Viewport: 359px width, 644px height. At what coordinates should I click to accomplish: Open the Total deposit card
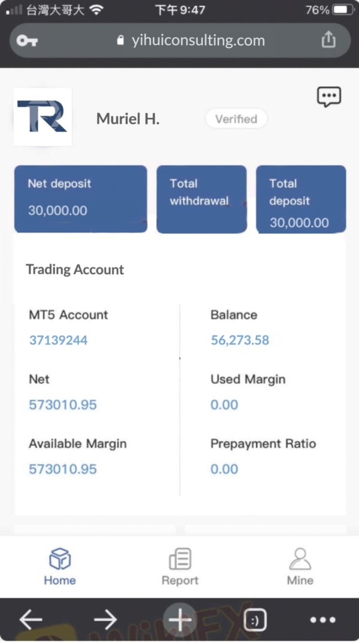301,199
